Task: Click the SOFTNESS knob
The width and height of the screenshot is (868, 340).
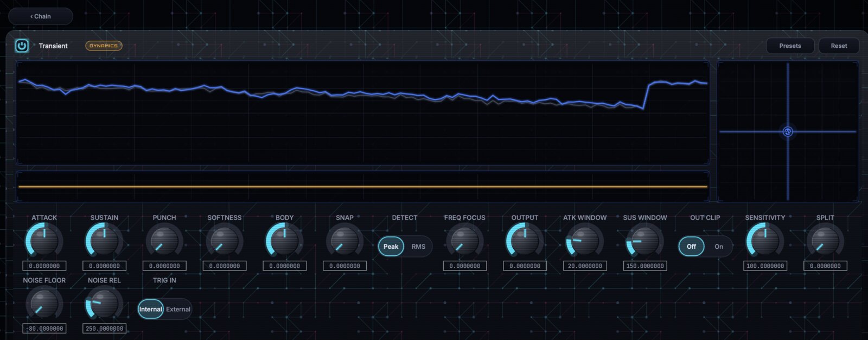Action: (x=225, y=241)
